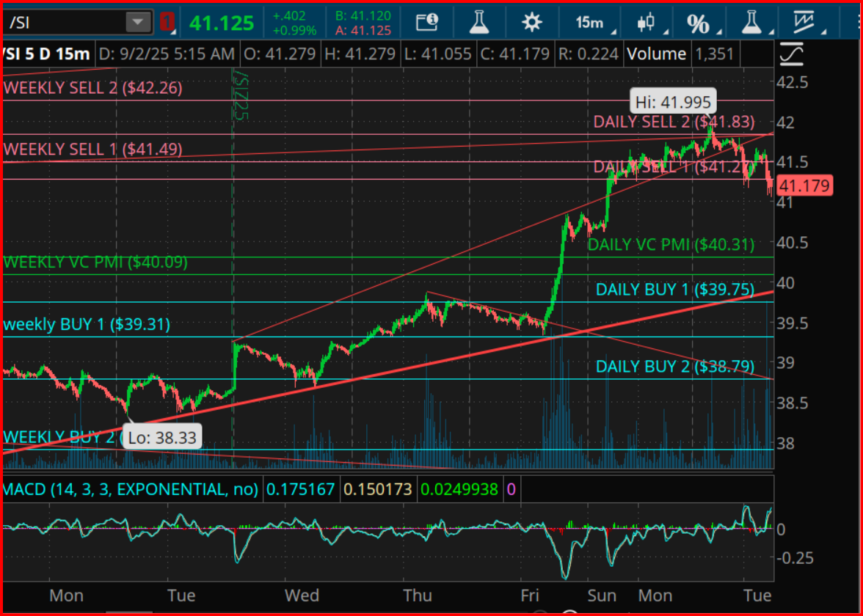The height and width of the screenshot is (616, 863).
Task: Click the magenta MACD zero-line value 0
Action: pos(511,489)
